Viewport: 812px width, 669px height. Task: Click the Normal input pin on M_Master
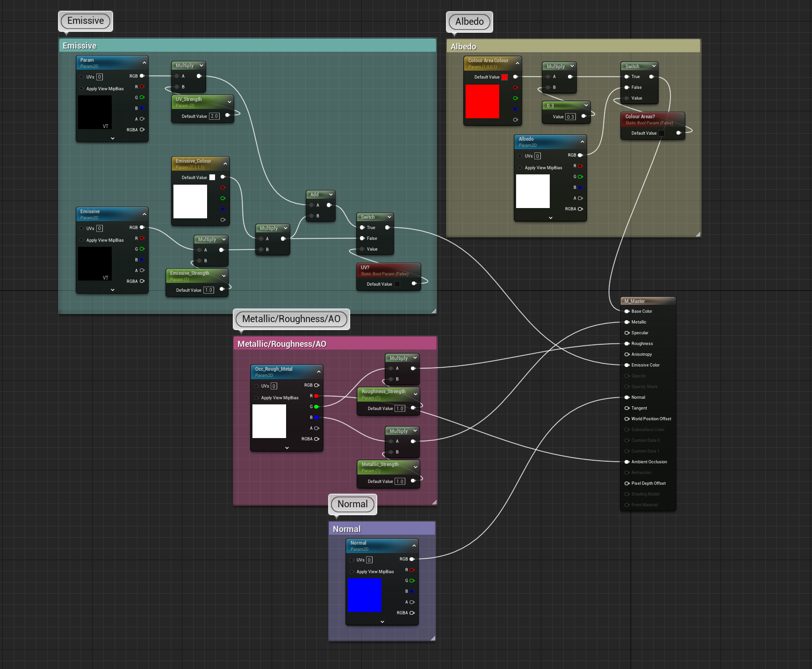coord(627,397)
